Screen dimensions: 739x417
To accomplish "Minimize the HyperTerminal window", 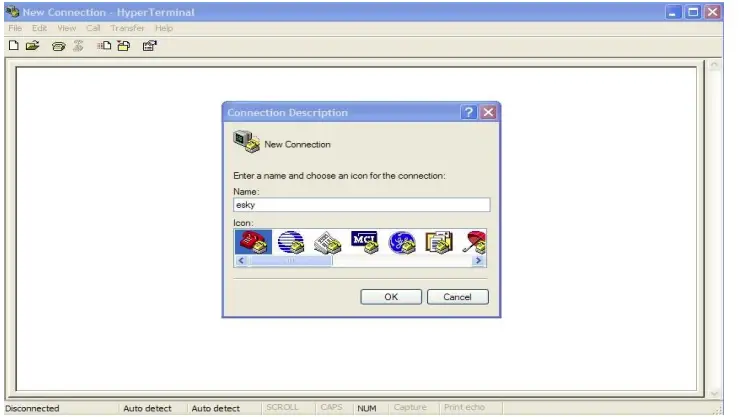I will point(673,12).
